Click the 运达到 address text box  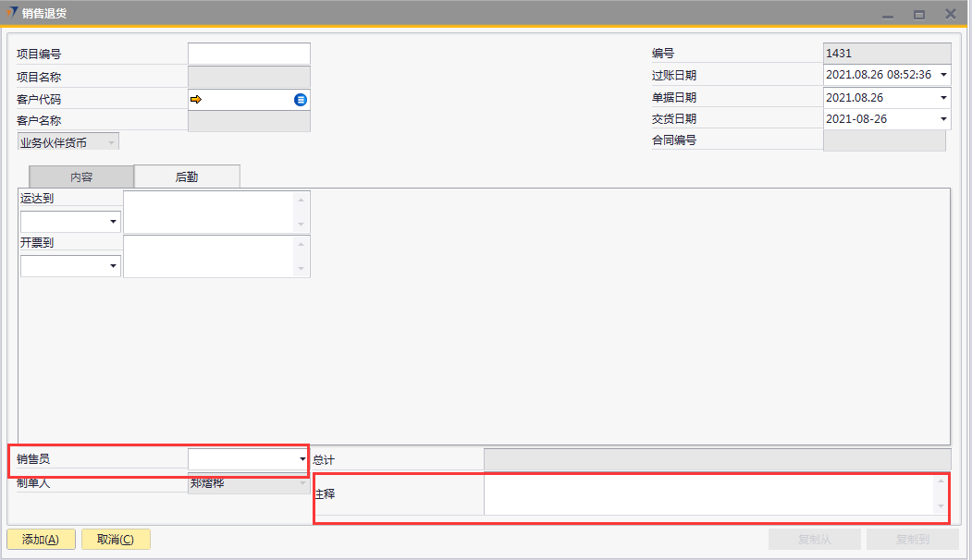[x=209, y=212]
